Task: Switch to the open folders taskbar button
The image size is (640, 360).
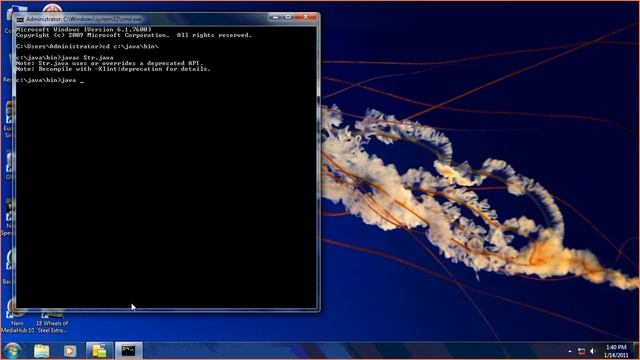Action: tap(99, 351)
